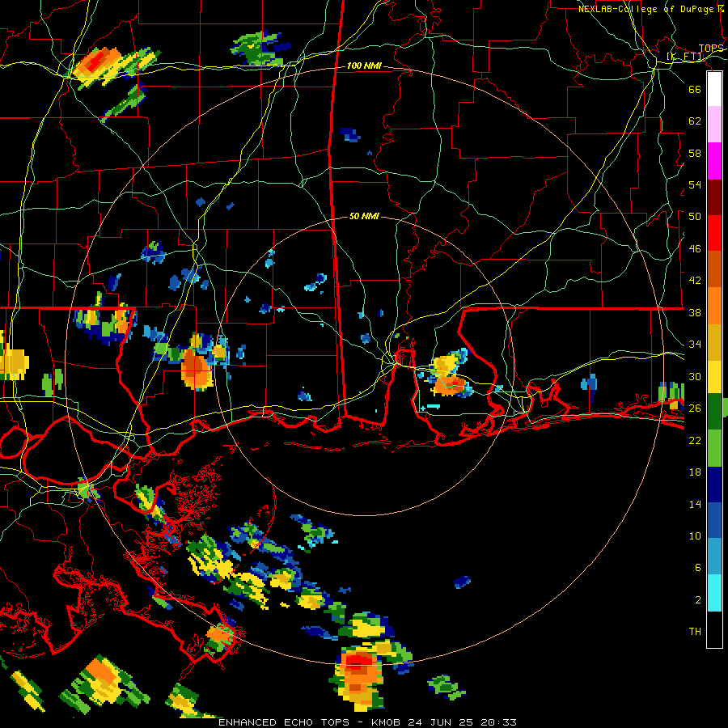Click the legend value "50"
The width and height of the screenshot is (728, 728).
[695, 217]
